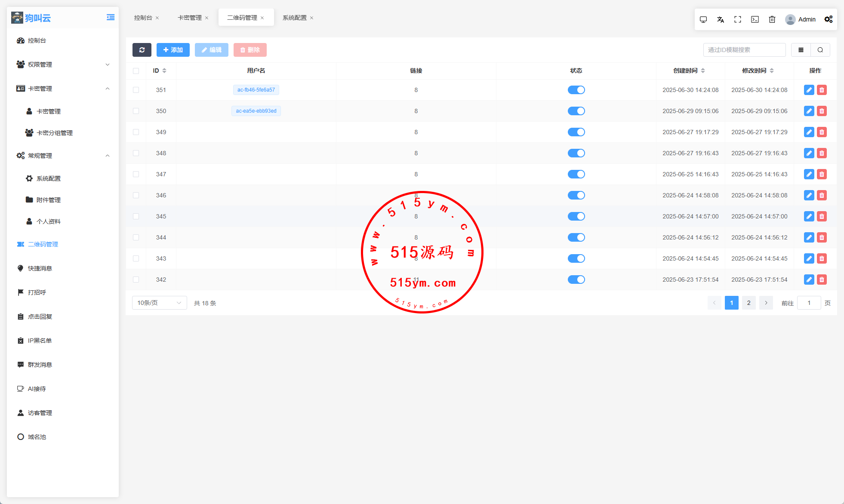Click the column grid display icon

801,50
